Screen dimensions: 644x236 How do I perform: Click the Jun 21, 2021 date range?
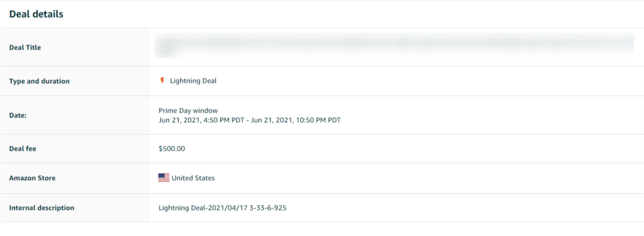[x=250, y=121]
